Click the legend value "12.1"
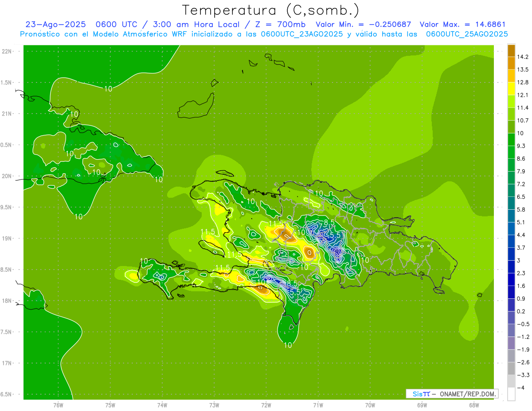This screenshot has height=411, width=532. (x=522, y=95)
